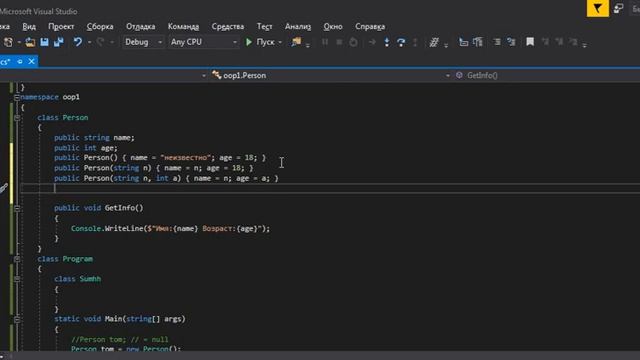Click the "//Person tom; // = null" comment
This screenshot has width=640, height=360.
(120, 340)
